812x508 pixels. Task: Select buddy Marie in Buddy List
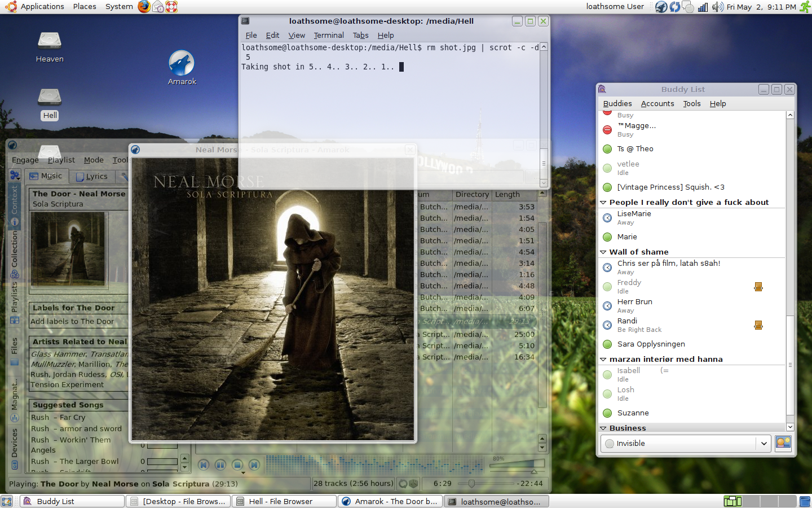point(692,237)
